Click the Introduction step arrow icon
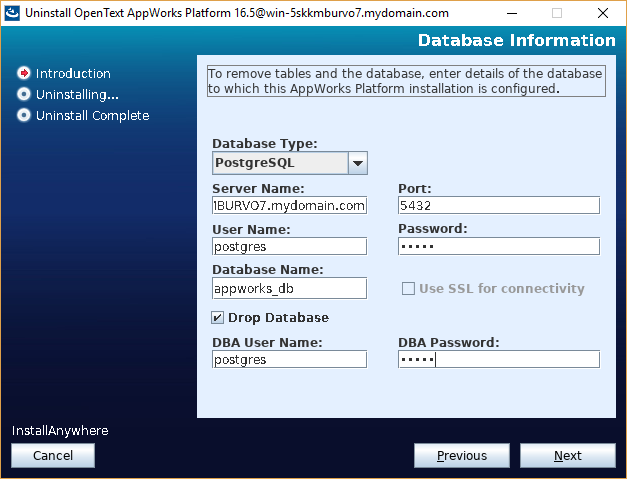627x479 pixels. pyautogui.click(x=24, y=73)
